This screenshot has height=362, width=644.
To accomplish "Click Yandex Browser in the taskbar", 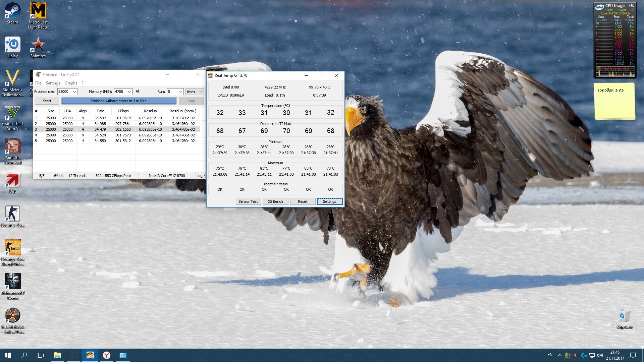I will 107,355.
